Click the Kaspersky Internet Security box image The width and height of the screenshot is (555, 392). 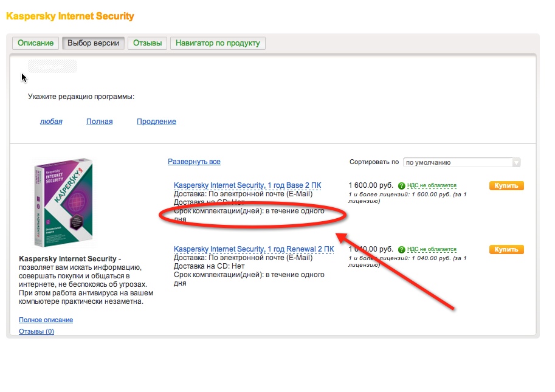(x=64, y=202)
